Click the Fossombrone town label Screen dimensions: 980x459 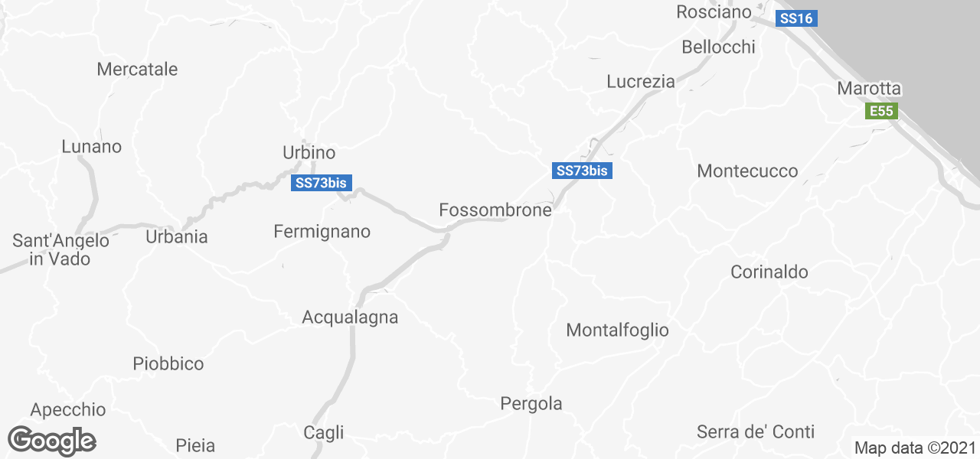(495, 210)
